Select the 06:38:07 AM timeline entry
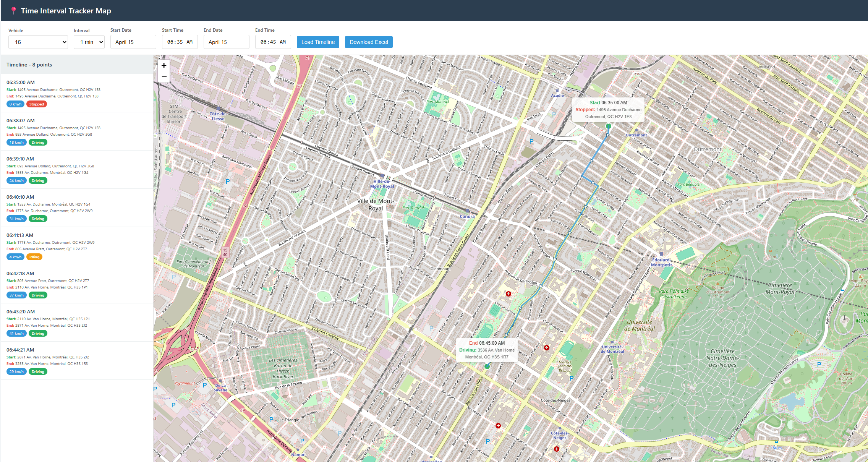This screenshot has width=868, height=462. tap(77, 131)
